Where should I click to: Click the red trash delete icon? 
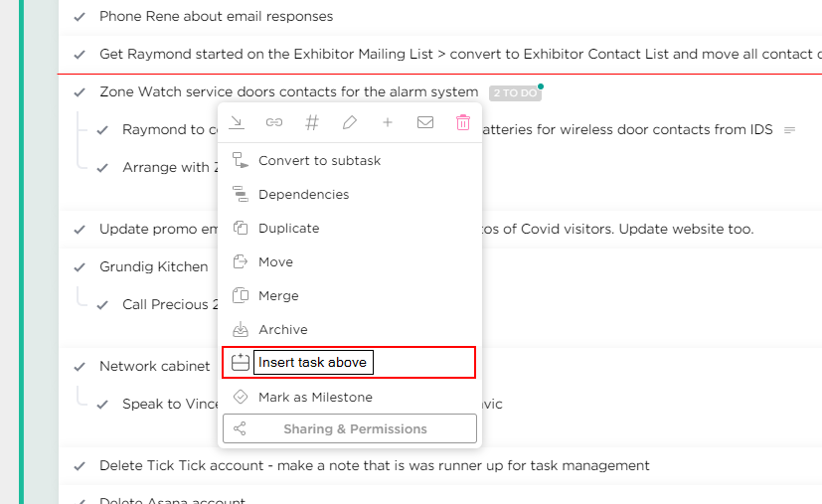click(463, 123)
